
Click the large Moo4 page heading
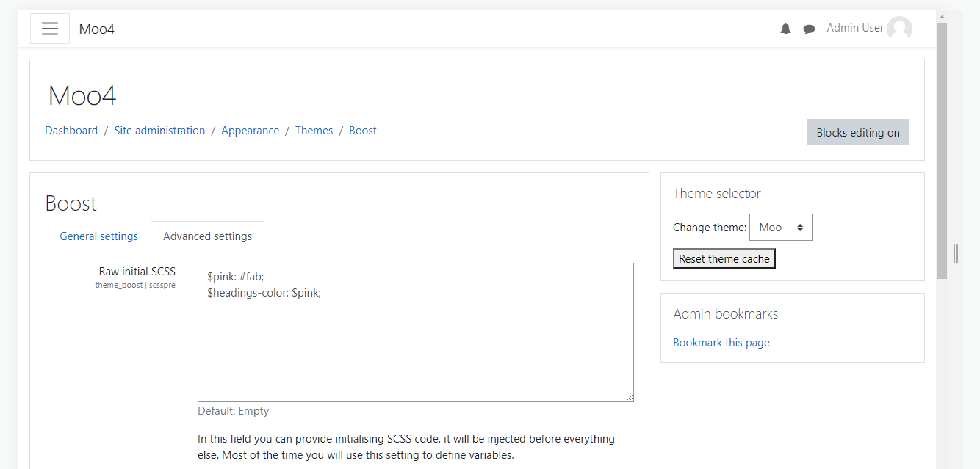[82, 96]
